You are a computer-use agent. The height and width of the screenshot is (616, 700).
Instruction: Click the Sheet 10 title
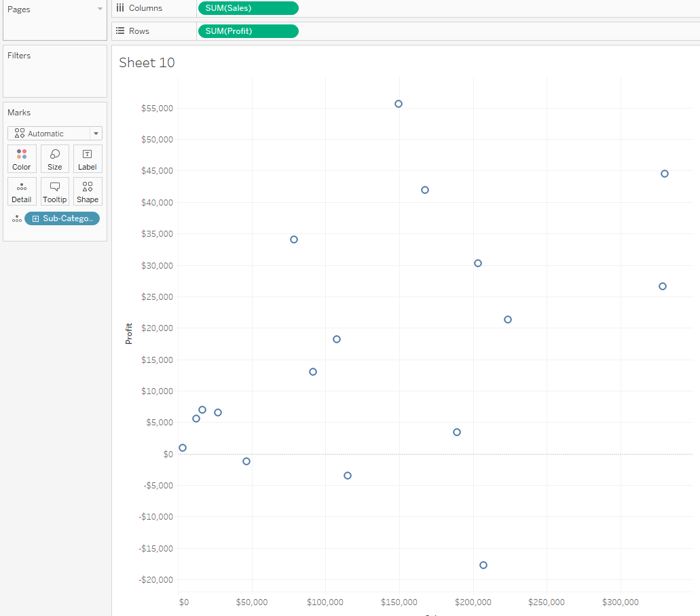(x=147, y=62)
